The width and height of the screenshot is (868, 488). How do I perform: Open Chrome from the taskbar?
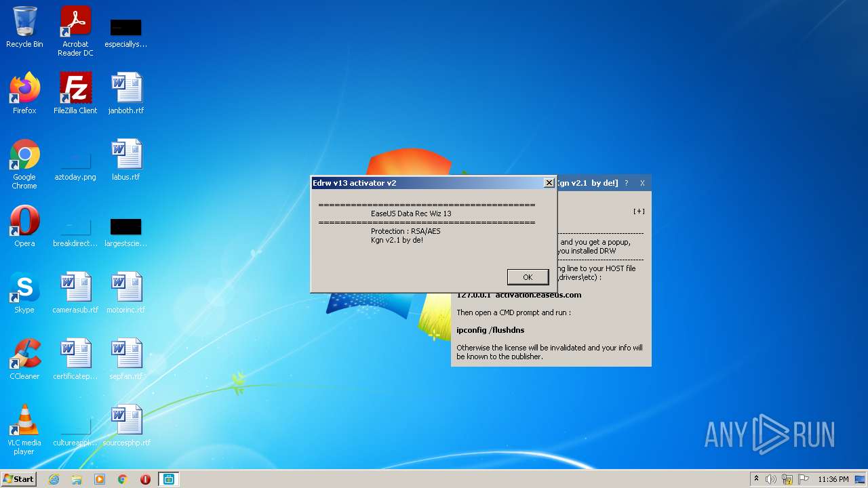(123, 479)
